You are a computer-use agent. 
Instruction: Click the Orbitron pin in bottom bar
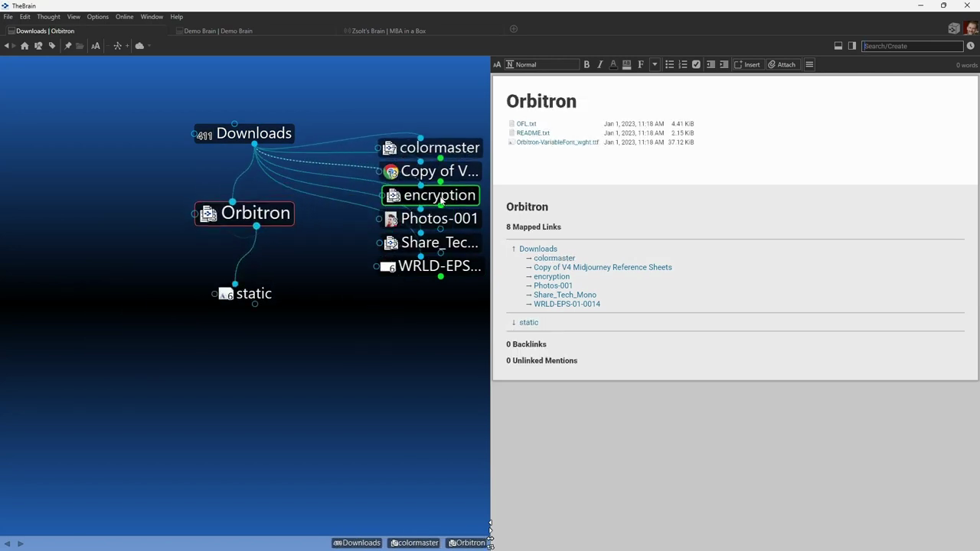[467, 543]
